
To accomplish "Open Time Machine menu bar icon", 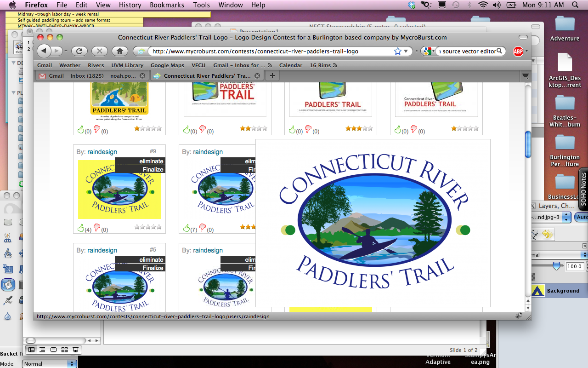I will point(455,5).
